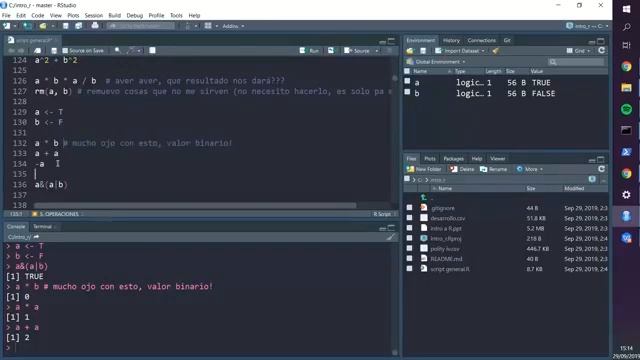Click Delete in Files pane
Screen dimensions: 640x360
click(462, 169)
